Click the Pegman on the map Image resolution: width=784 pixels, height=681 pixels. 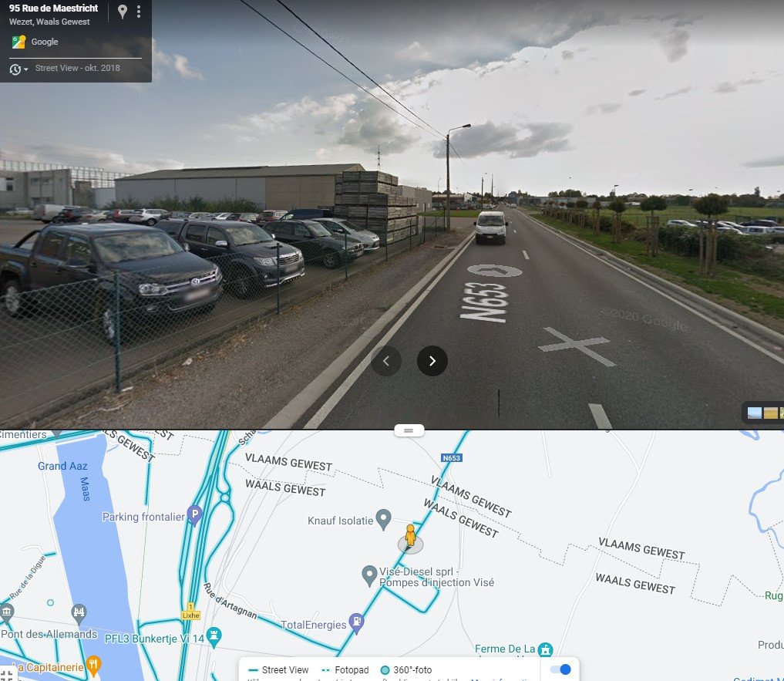tap(410, 537)
